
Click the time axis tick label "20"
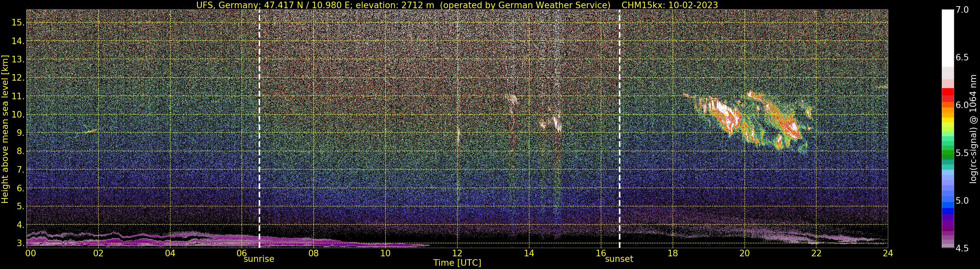click(x=745, y=253)
